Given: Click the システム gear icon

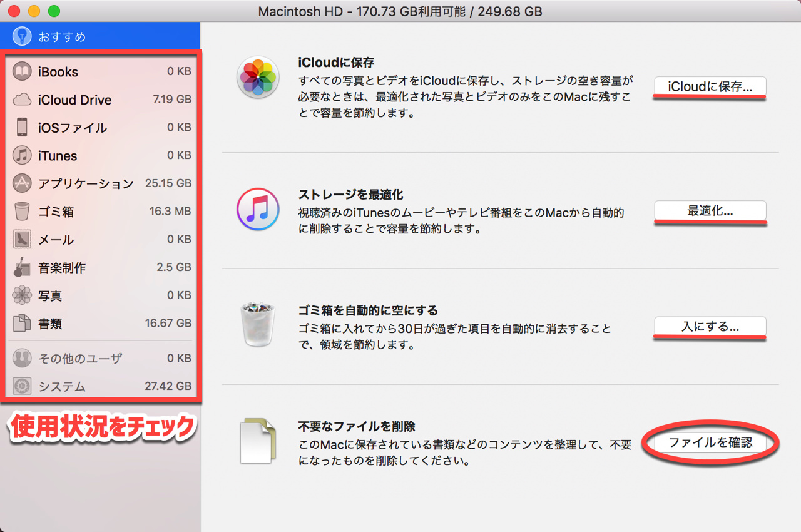Looking at the screenshot, I should (22, 386).
